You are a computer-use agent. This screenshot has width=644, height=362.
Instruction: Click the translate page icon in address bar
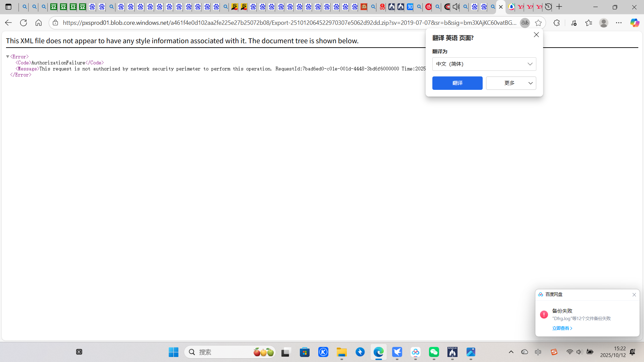[x=525, y=23]
